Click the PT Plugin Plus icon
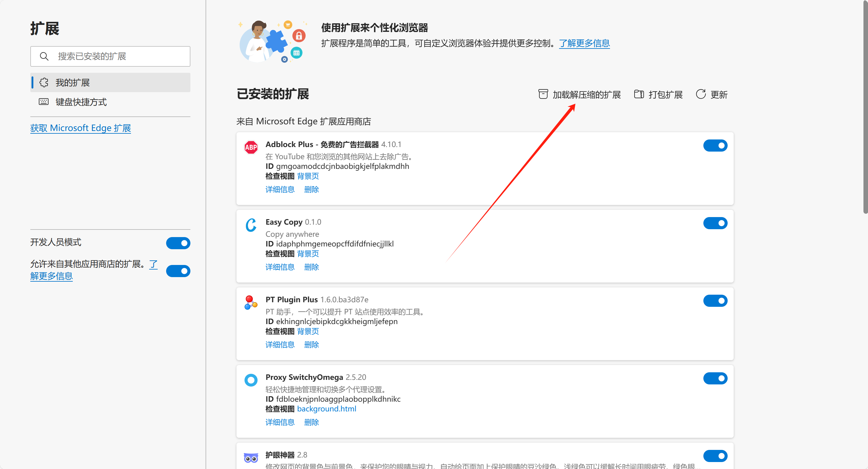 (x=251, y=302)
